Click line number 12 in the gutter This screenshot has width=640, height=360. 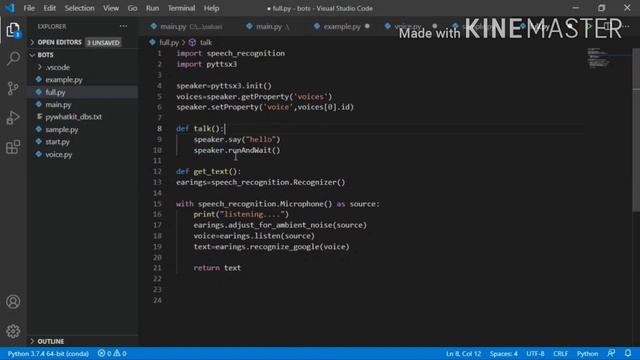pos(158,171)
